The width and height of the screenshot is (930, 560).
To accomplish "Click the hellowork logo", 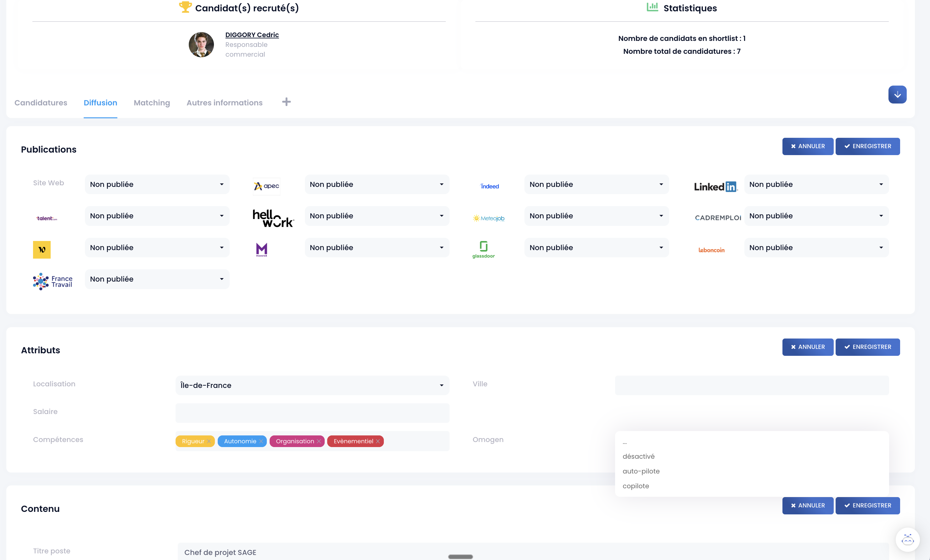I will 273,218.
